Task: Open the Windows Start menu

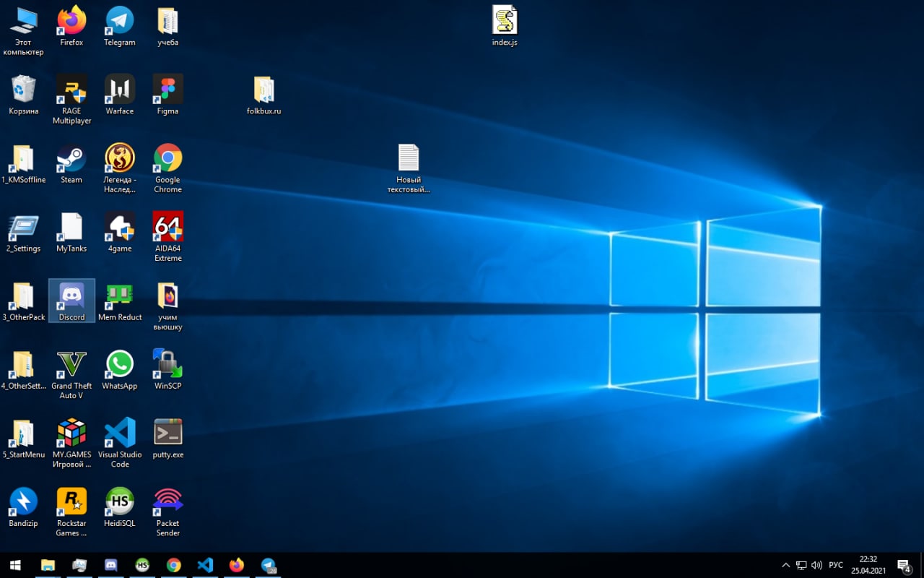Action: click(x=15, y=565)
